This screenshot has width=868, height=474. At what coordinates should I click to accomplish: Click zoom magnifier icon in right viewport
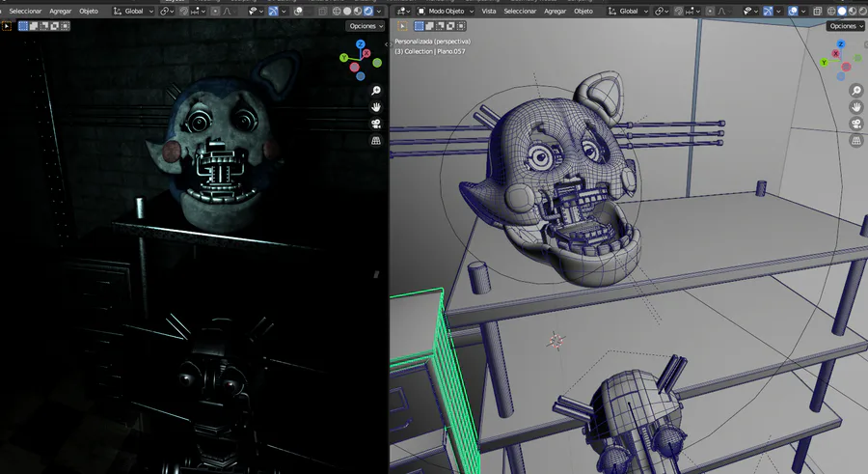[x=855, y=91]
